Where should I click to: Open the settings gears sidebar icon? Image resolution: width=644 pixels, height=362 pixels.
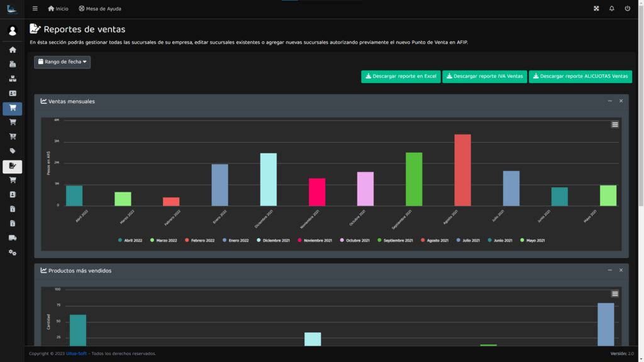(12, 252)
